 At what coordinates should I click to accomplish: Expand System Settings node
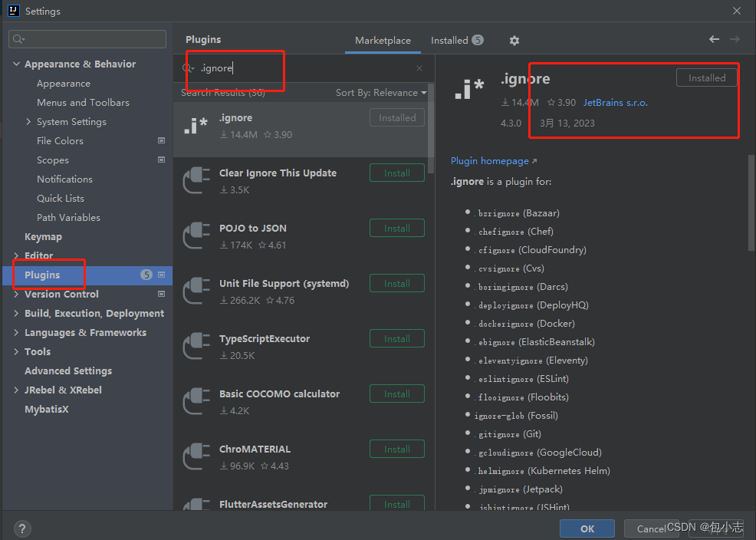click(x=28, y=121)
